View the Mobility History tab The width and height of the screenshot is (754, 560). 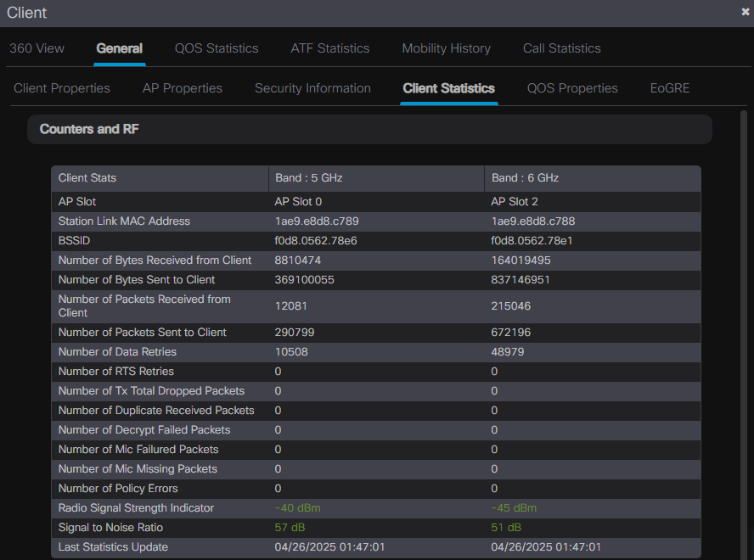point(446,48)
